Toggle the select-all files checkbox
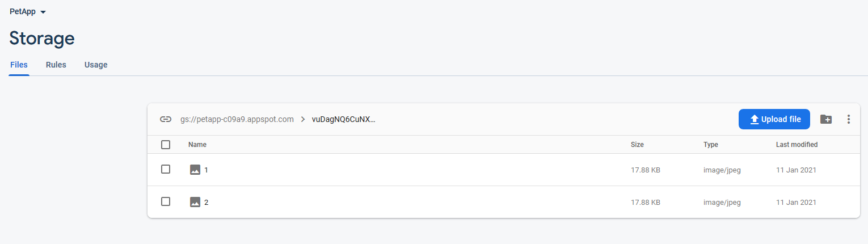868x244 pixels. click(x=166, y=145)
